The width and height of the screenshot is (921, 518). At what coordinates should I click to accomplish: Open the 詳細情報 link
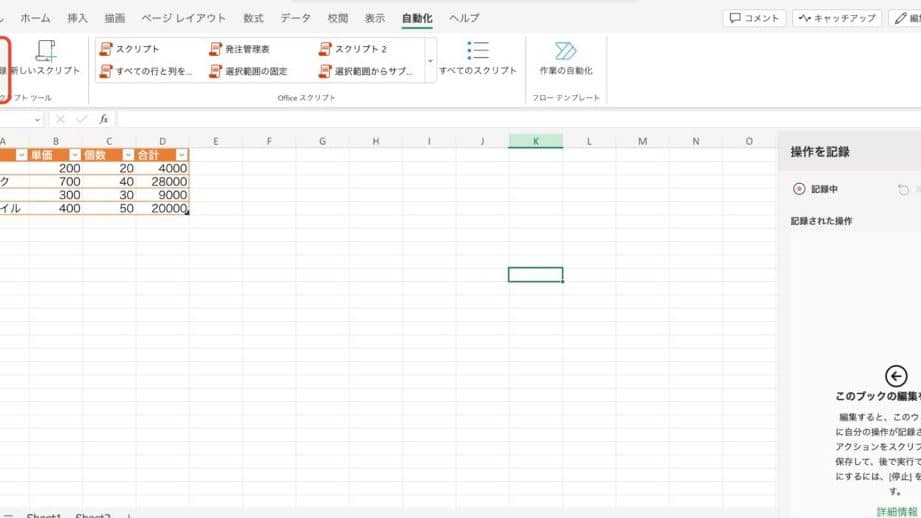(x=897, y=512)
